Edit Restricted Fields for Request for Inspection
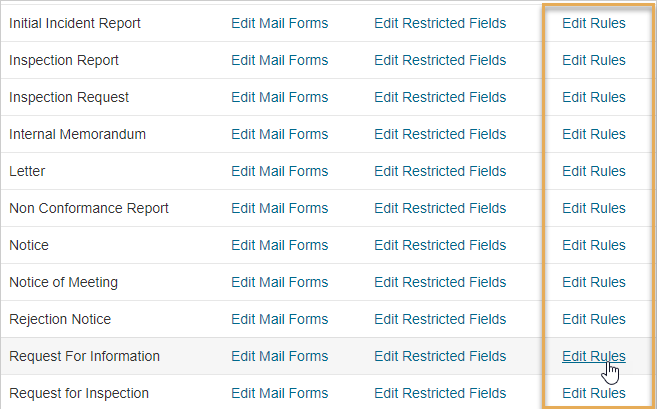This screenshot has width=657, height=409. (x=440, y=393)
